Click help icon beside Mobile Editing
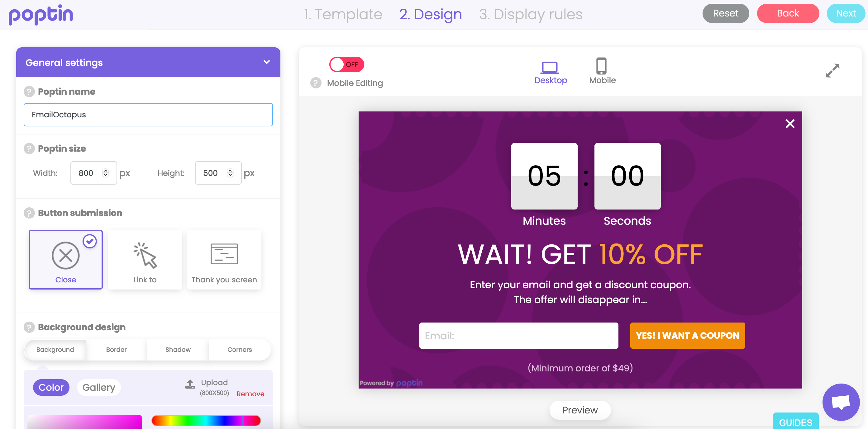 316,83
